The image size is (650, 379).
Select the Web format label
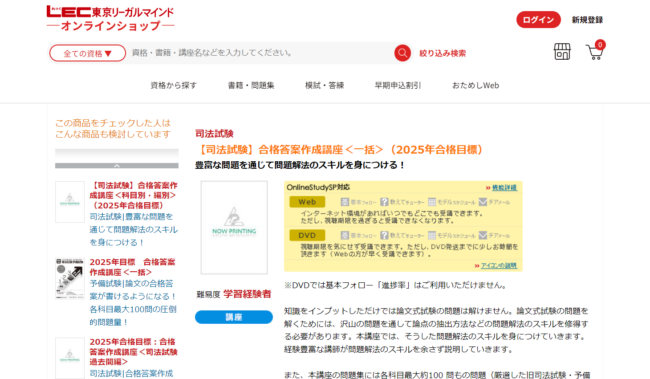(307, 202)
